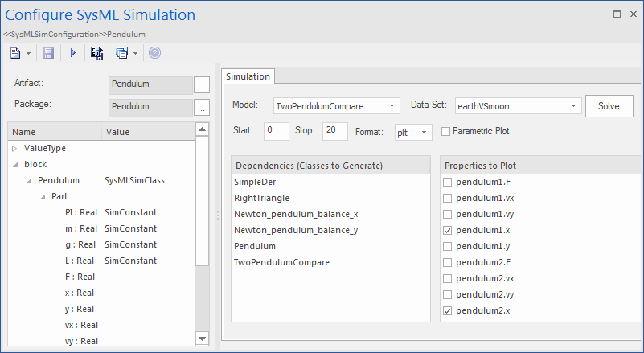Click the browse button next to Artifact

pyautogui.click(x=202, y=84)
